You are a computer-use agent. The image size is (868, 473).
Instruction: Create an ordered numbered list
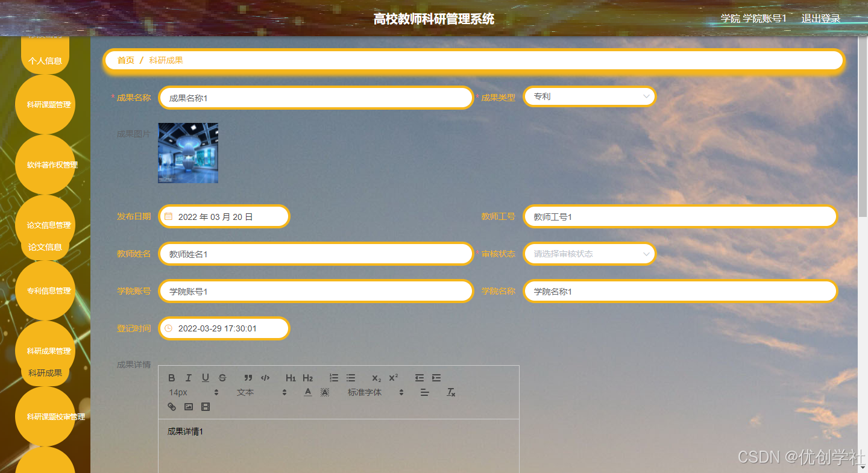pos(334,378)
